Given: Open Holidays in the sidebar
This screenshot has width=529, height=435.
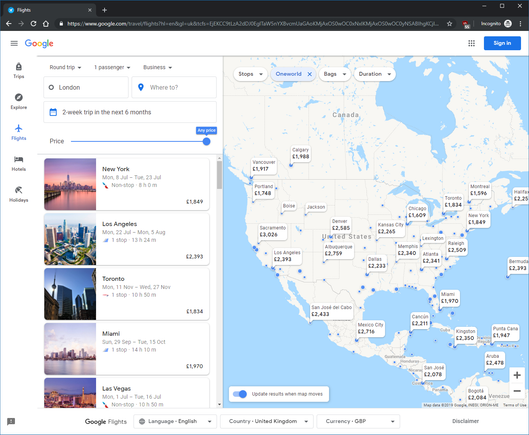Looking at the screenshot, I should pos(19,194).
